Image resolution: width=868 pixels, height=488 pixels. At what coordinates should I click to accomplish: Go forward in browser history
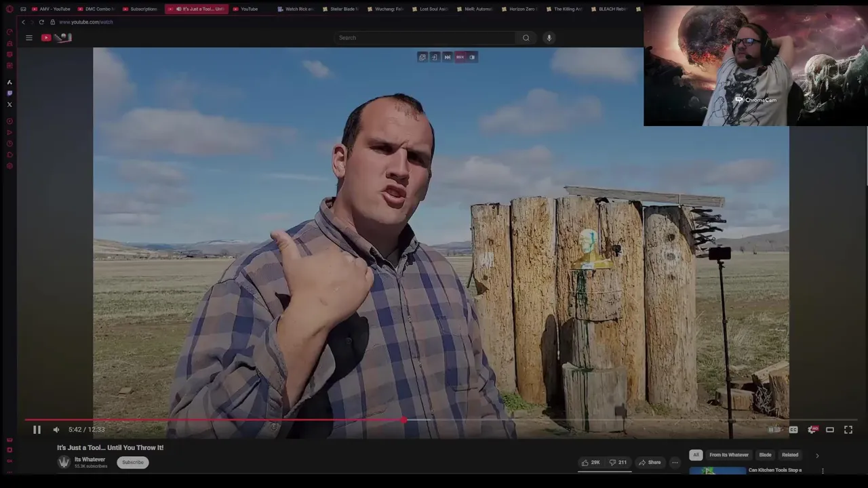click(32, 22)
